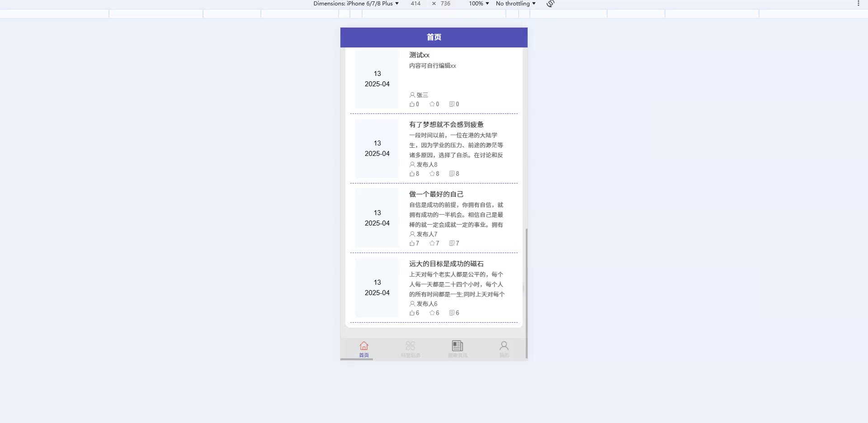Open the article titled 做一个最好的自己
Image resolution: width=868 pixels, height=423 pixels.
coord(436,194)
